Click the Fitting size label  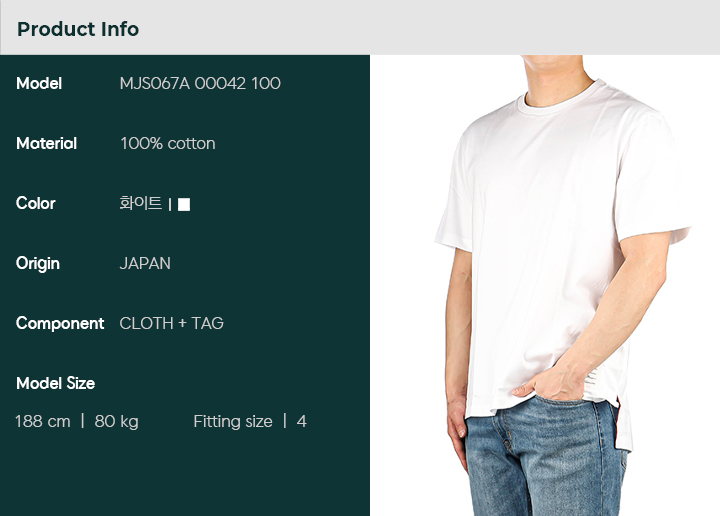(233, 422)
